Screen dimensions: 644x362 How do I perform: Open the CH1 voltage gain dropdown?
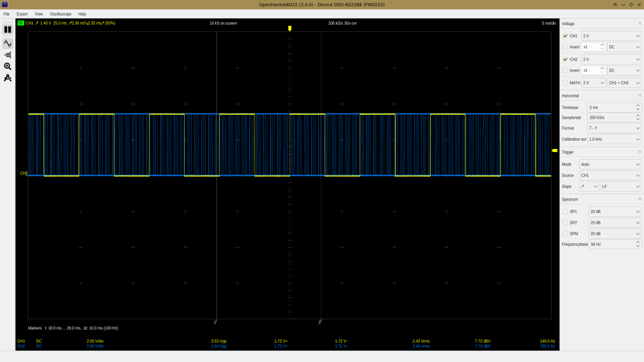point(611,36)
